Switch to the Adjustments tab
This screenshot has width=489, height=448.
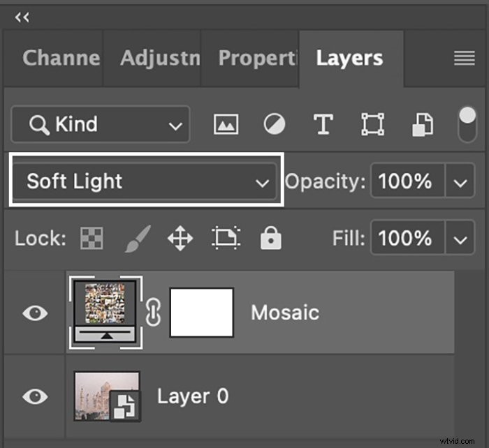(x=152, y=58)
